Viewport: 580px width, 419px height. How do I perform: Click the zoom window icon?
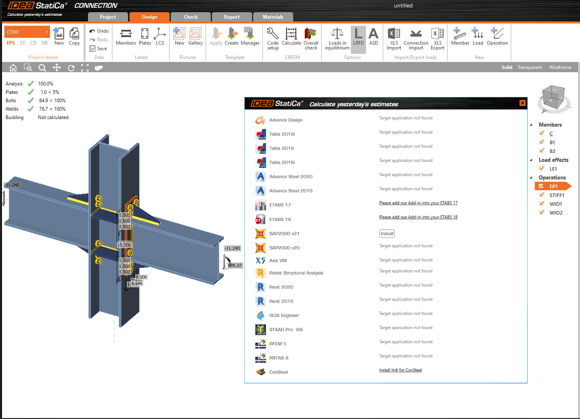28,68
